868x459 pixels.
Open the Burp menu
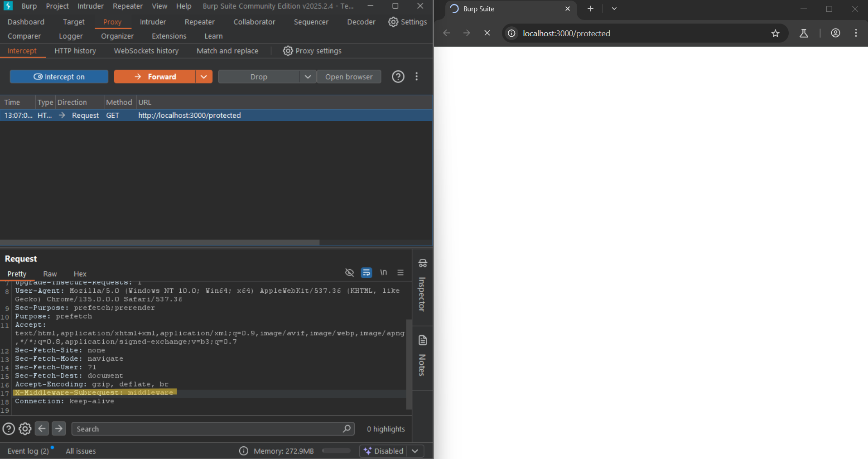click(x=29, y=6)
